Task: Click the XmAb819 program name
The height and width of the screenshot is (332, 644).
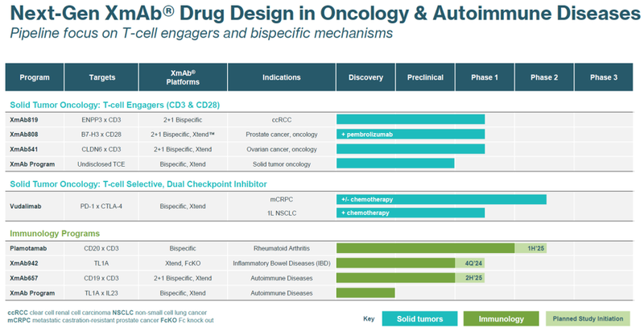Action: 26,119
